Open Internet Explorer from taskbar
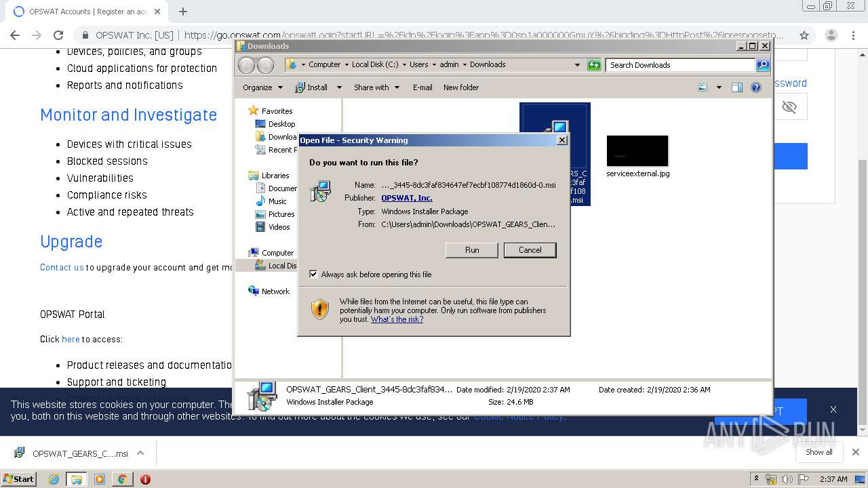868x488 pixels. tap(54, 479)
